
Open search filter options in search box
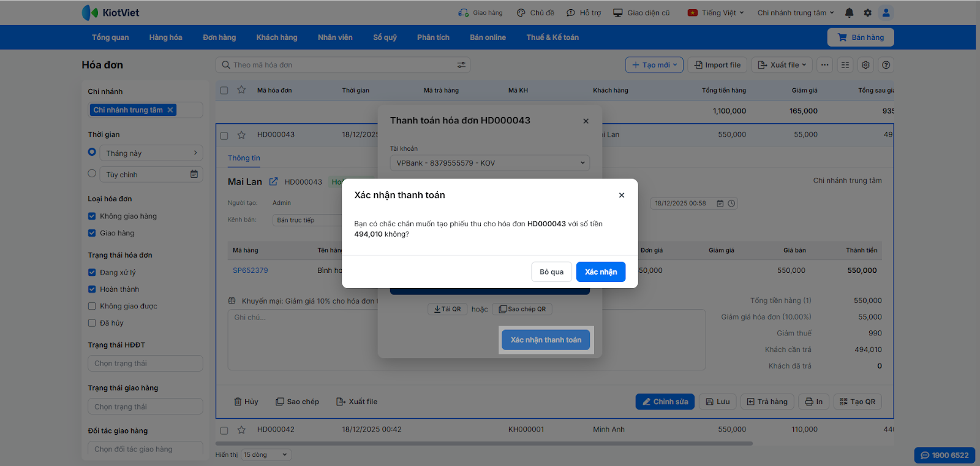click(461, 65)
